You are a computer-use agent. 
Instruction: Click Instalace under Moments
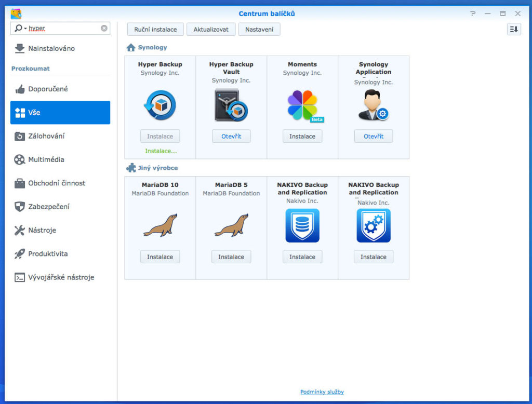[302, 137]
